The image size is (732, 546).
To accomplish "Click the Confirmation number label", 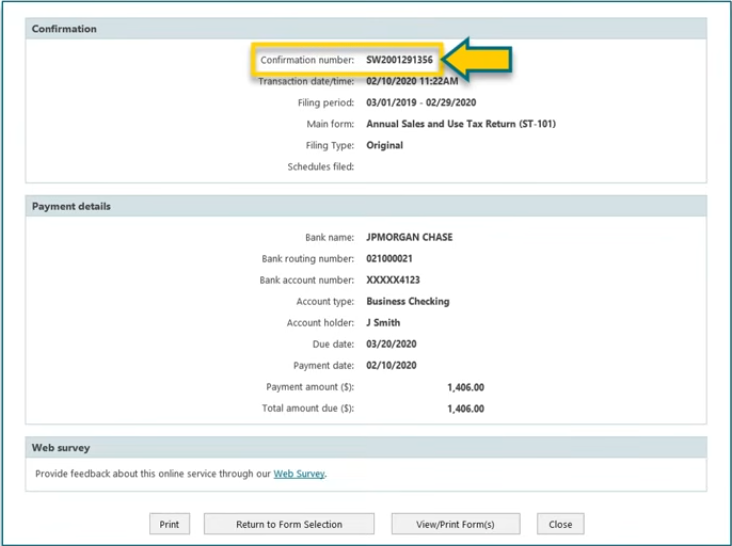I will [x=307, y=60].
